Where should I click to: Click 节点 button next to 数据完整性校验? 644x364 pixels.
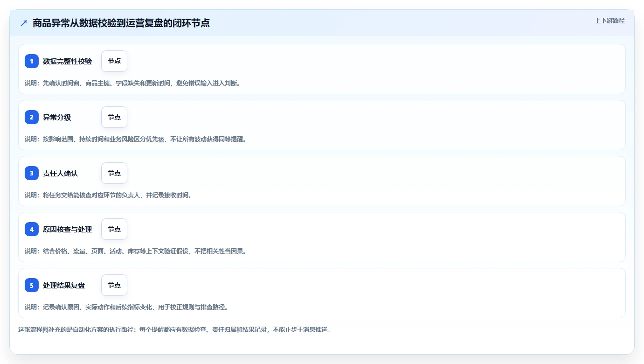pyautogui.click(x=114, y=61)
